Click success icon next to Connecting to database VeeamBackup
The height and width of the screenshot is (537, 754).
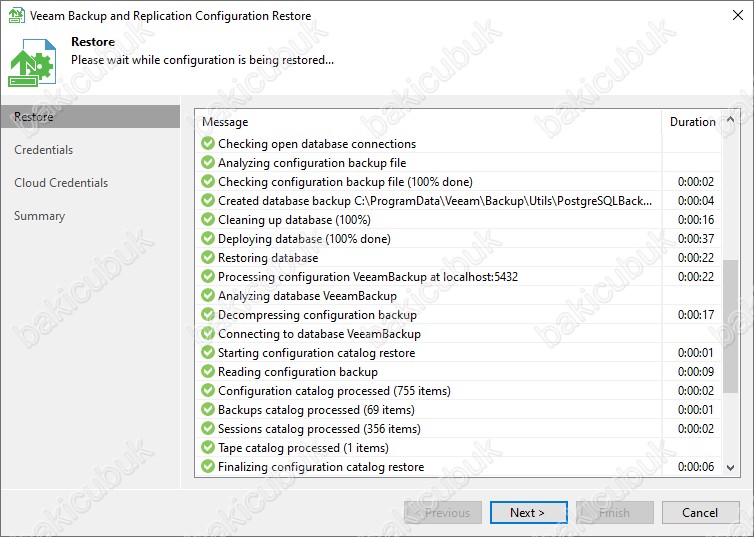coord(208,333)
